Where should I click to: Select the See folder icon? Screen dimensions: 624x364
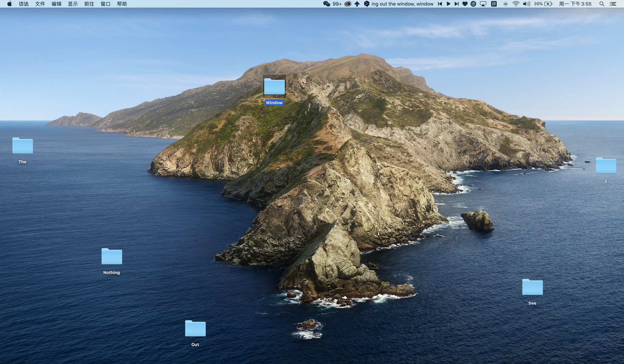532,287
